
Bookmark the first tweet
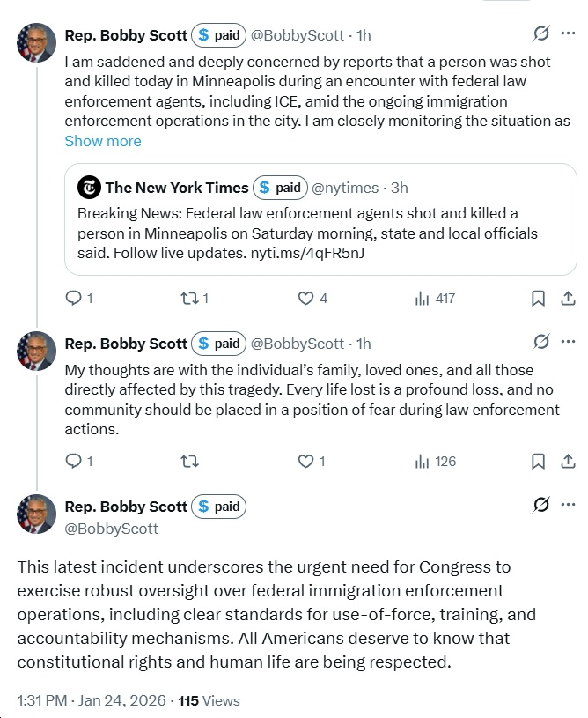point(538,299)
